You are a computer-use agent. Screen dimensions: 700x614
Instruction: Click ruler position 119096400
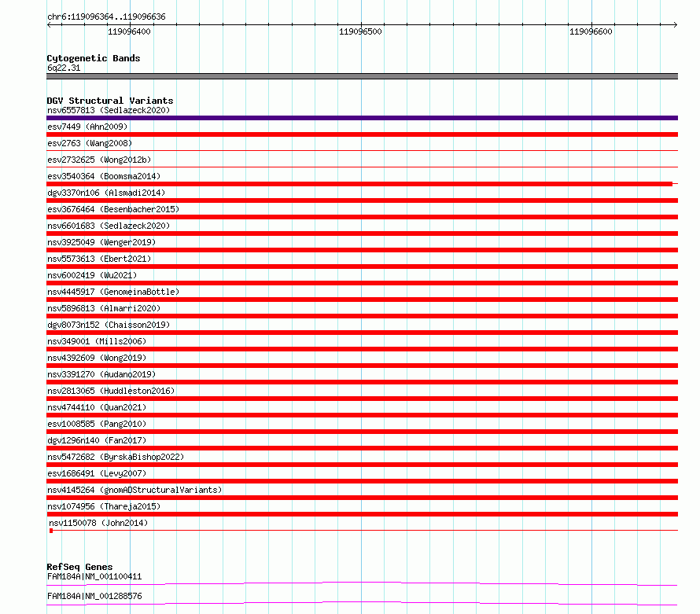(x=129, y=31)
